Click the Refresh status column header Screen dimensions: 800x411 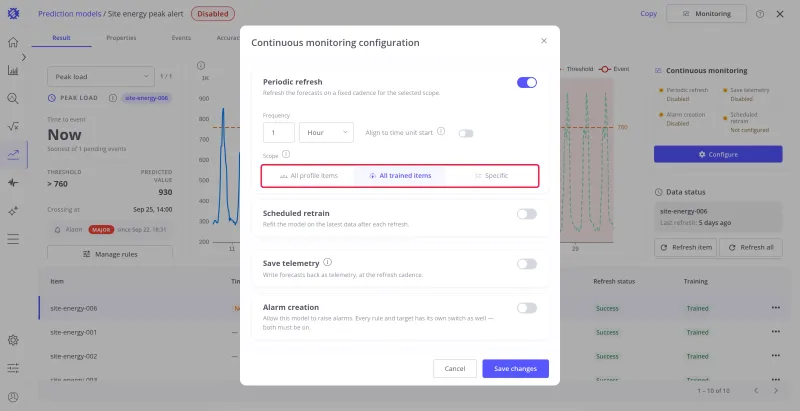pyautogui.click(x=614, y=281)
